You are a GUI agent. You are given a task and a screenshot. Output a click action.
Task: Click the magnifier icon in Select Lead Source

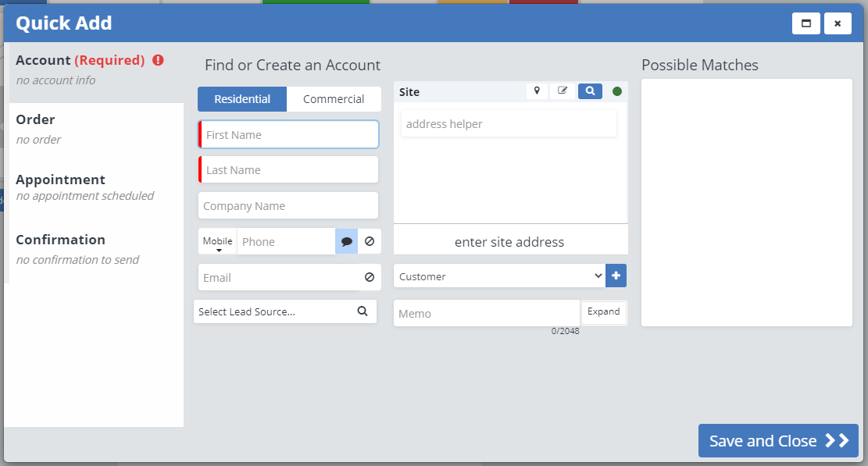[363, 311]
